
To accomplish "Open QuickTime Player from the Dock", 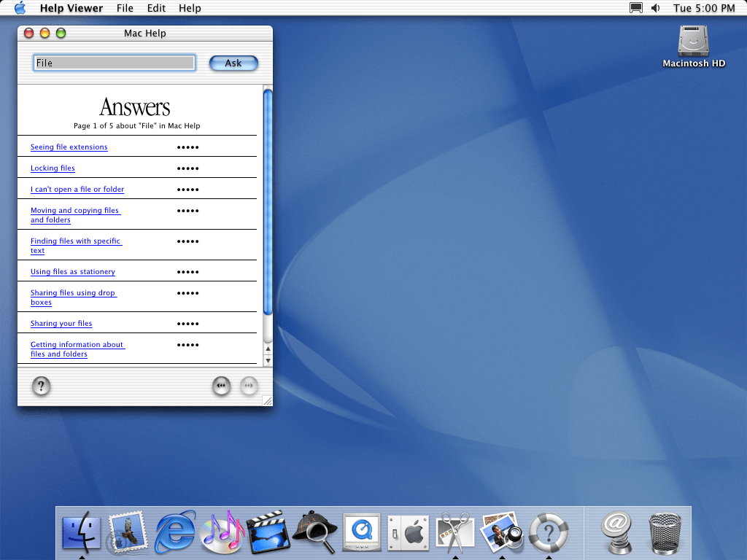I will (362, 532).
